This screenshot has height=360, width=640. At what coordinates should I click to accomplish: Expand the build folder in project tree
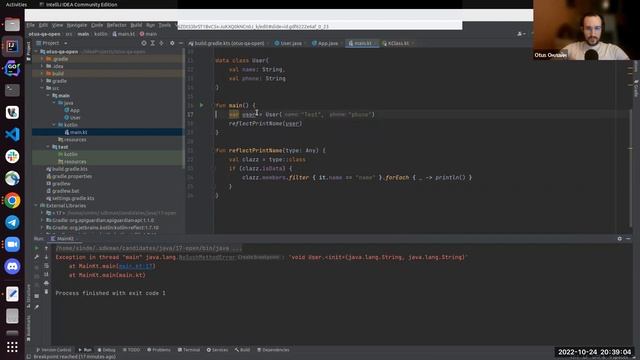(x=42, y=73)
